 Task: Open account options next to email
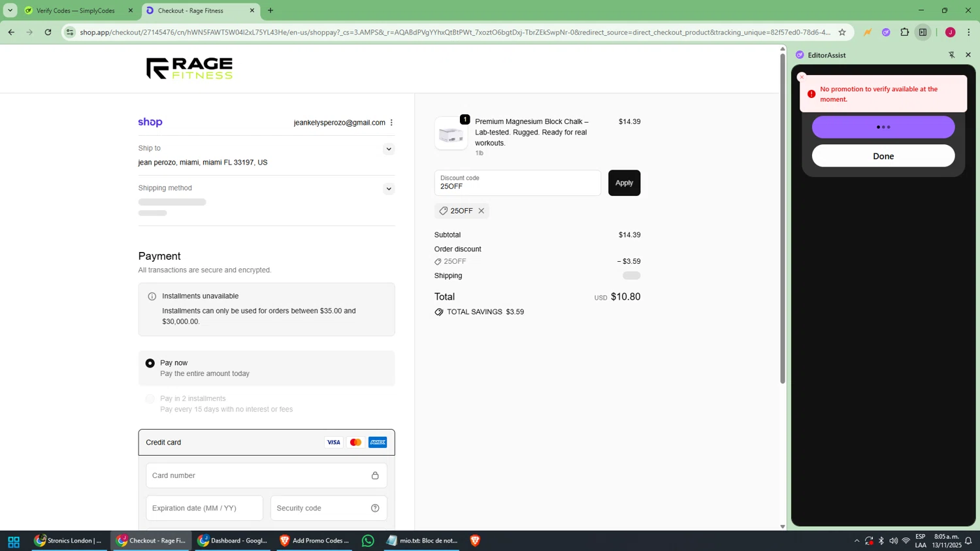[x=391, y=123]
